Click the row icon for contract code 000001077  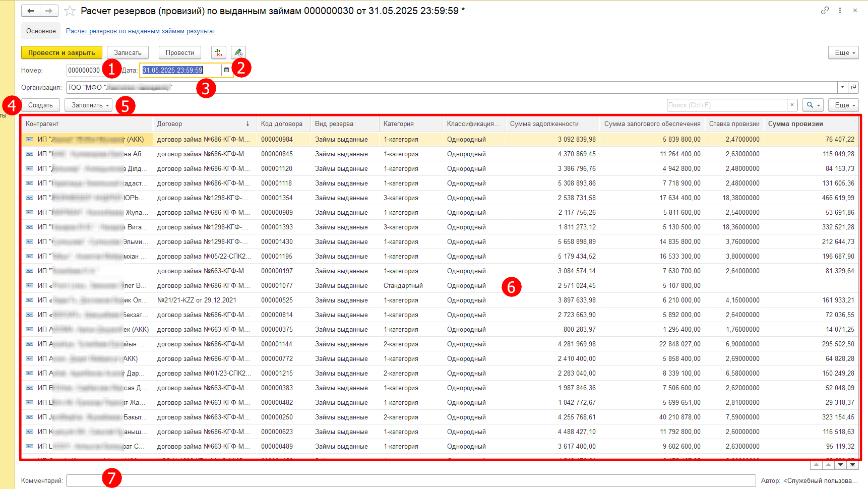(29, 285)
